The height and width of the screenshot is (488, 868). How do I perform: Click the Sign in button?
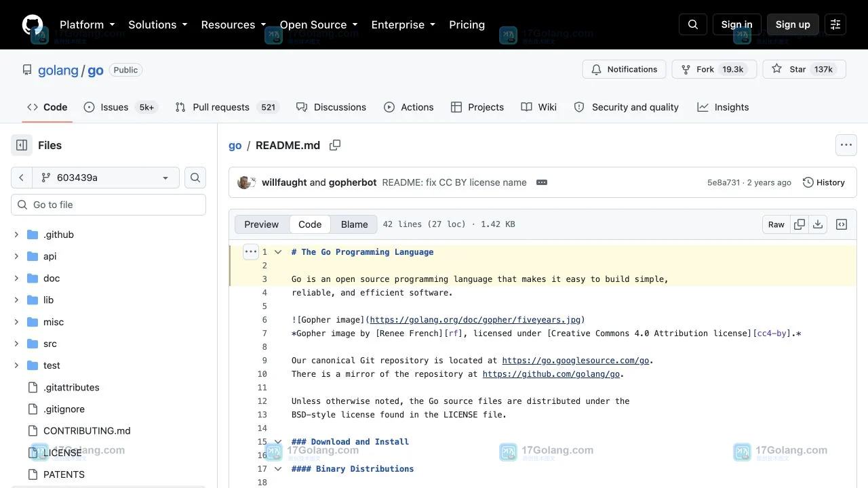pyautogui.click(x=737, y=24)
